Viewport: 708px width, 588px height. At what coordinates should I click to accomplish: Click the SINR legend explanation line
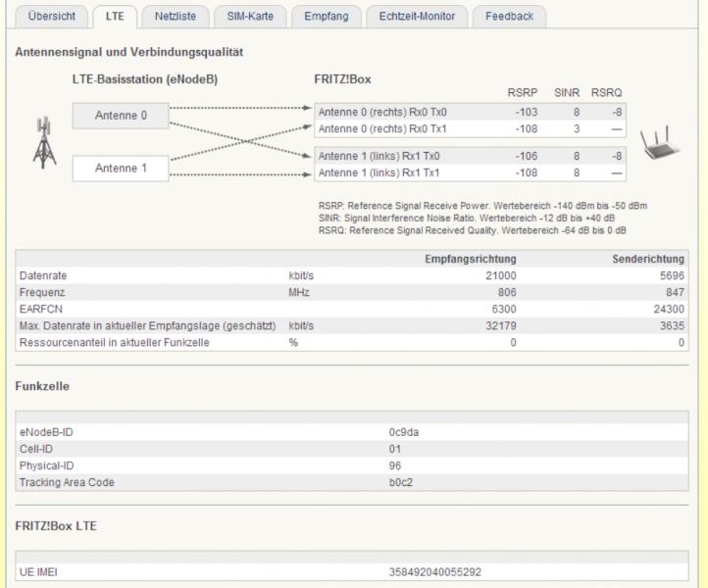tap(467, 218)
